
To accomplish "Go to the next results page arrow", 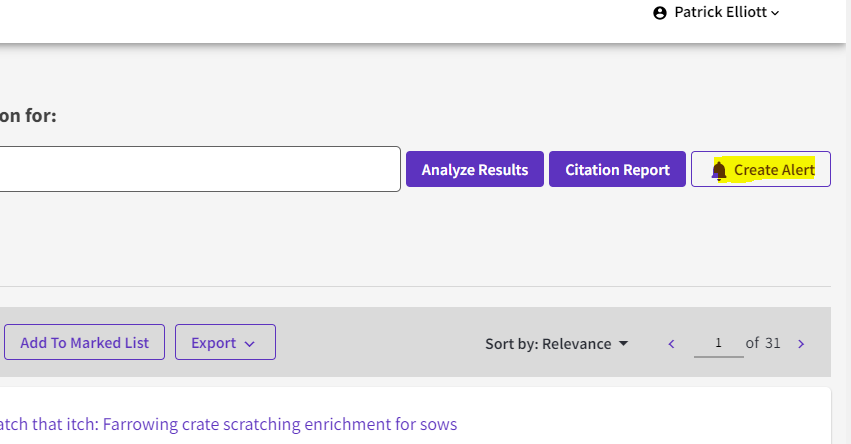I will (801, 344).
